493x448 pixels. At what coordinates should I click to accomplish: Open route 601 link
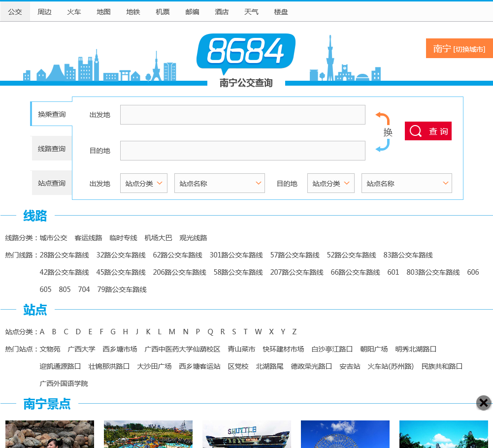tap(393, 272)
